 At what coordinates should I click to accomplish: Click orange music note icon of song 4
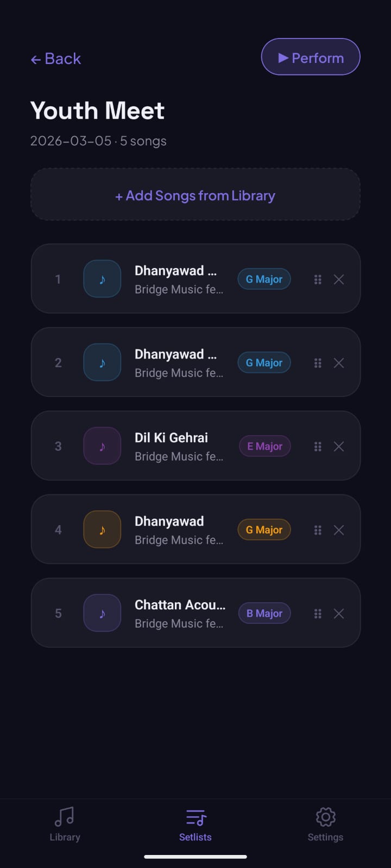point(102,529)
